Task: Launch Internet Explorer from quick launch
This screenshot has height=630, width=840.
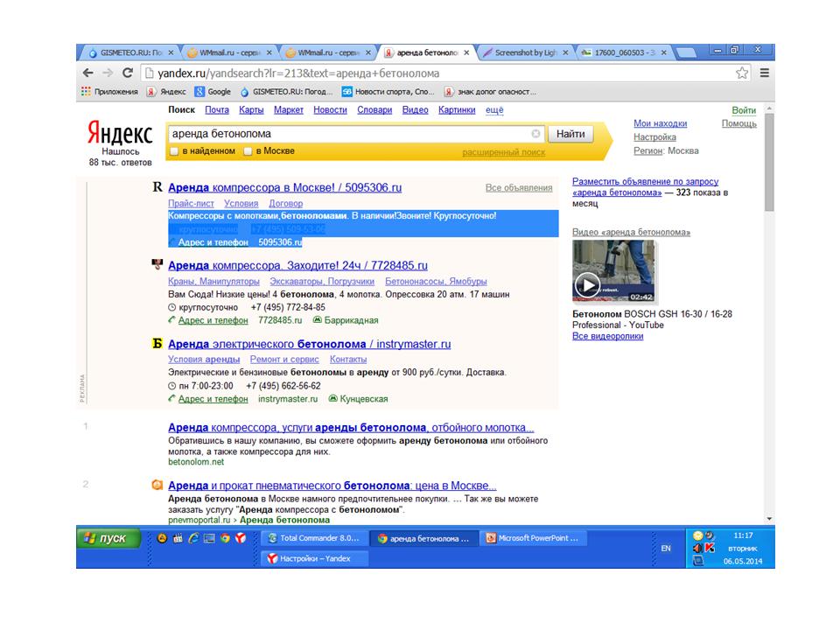Action: pyautogui.click(x=193, y=538)
